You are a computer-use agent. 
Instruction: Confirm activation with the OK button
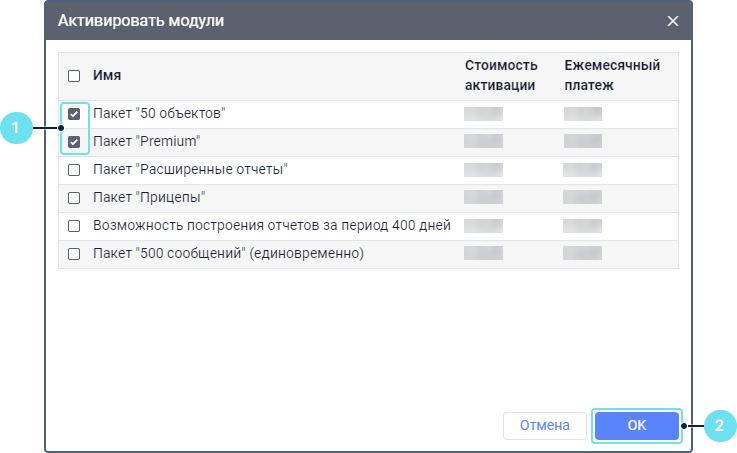(x=637, y=425)
